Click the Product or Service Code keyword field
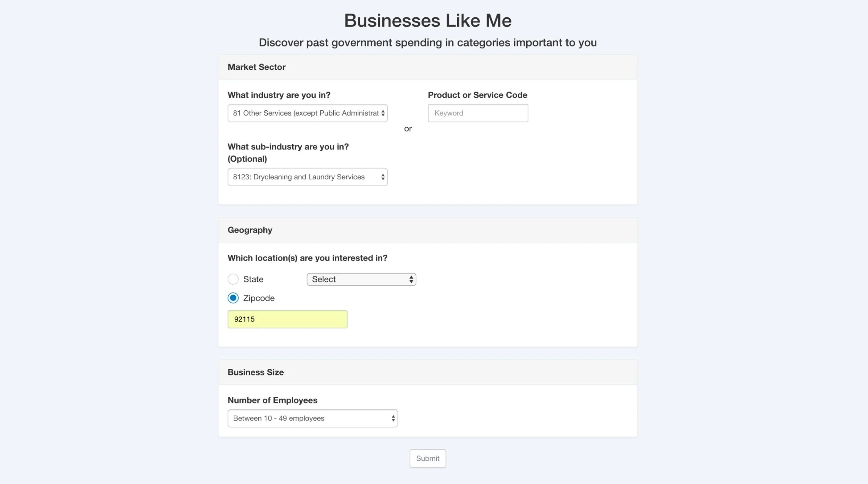 coord(478,113)
